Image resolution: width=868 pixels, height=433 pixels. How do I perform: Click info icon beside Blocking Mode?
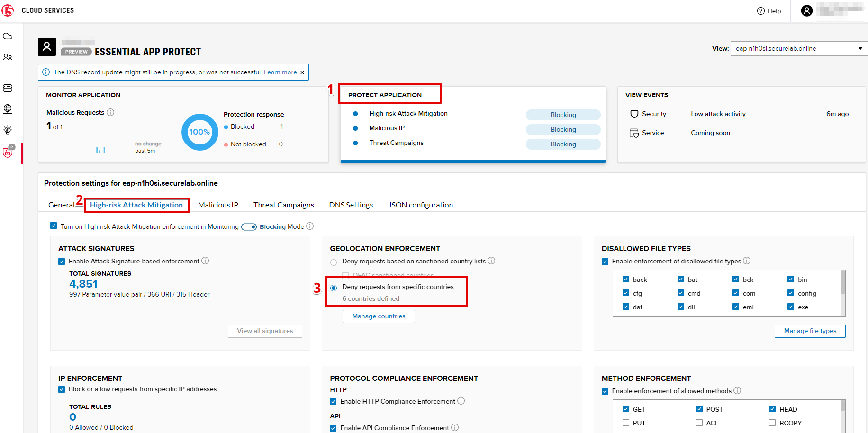pyautogui.click(x=310, y=226)
